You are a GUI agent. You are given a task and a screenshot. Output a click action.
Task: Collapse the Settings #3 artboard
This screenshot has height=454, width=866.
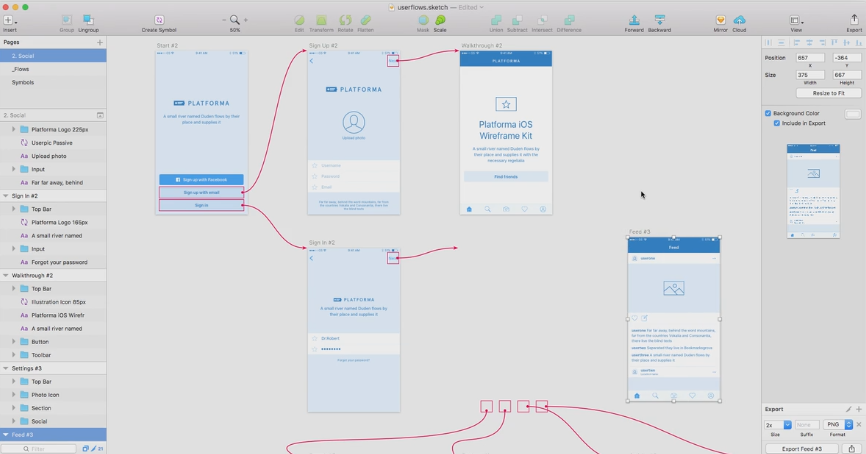click(6, 368)
